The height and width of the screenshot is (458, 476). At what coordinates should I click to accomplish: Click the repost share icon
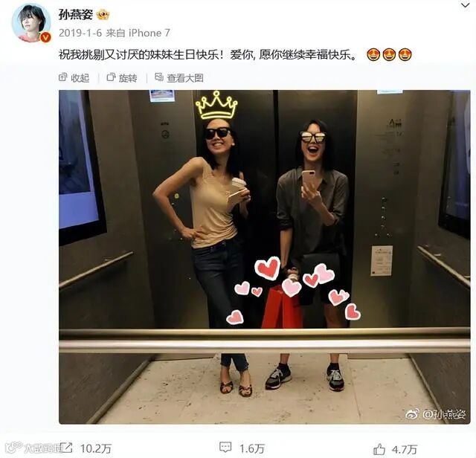tap(67, 448)
